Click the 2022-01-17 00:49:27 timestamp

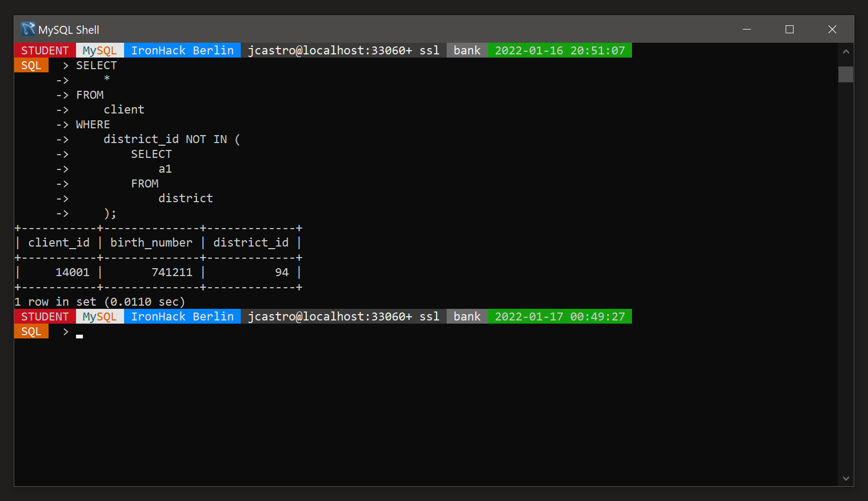coord(560,317)
